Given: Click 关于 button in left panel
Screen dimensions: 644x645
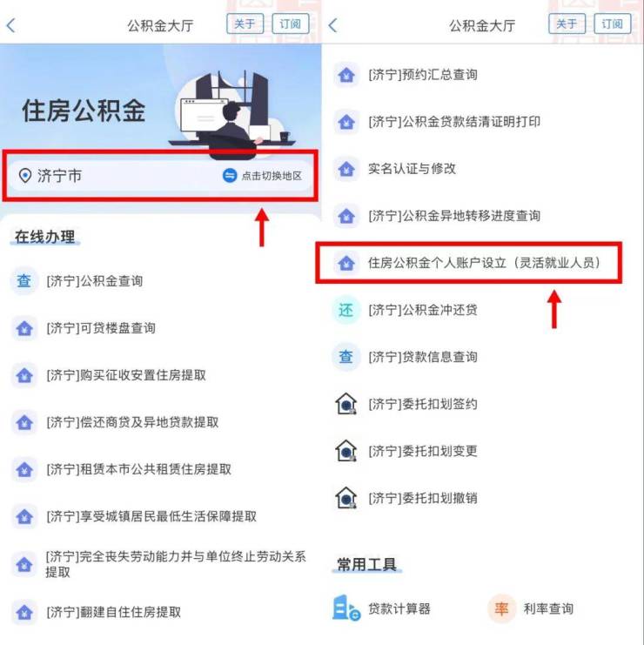Looking at the screenshot, I should click(245, 24).
